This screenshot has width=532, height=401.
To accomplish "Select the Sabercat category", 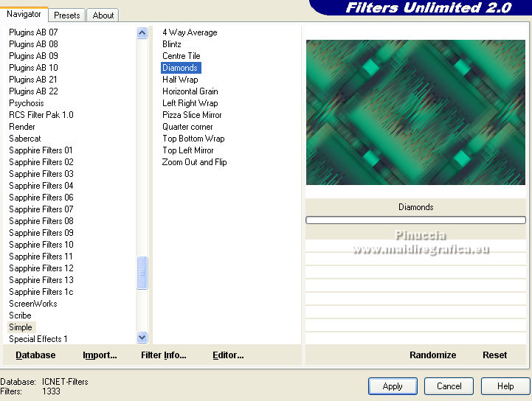I will 25,139.
